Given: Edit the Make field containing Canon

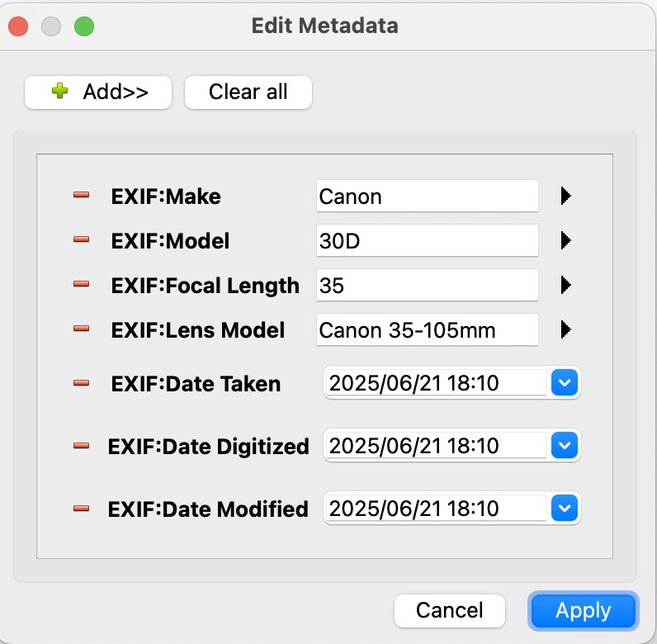Looking at the screenshot, I should pos(427,197).
